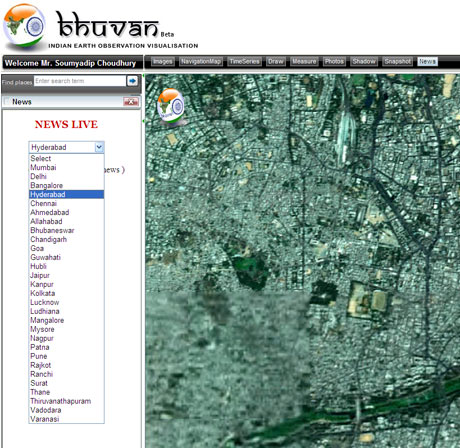Open the NavigationMap toolbar tab

[x=201, y=62]
